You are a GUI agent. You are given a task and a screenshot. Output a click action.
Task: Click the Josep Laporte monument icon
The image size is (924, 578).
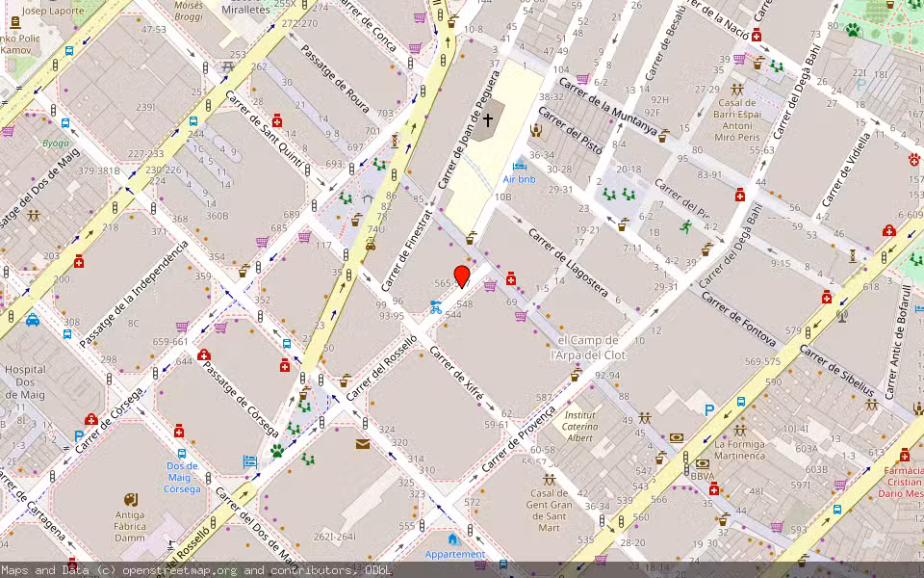(15, 22)
